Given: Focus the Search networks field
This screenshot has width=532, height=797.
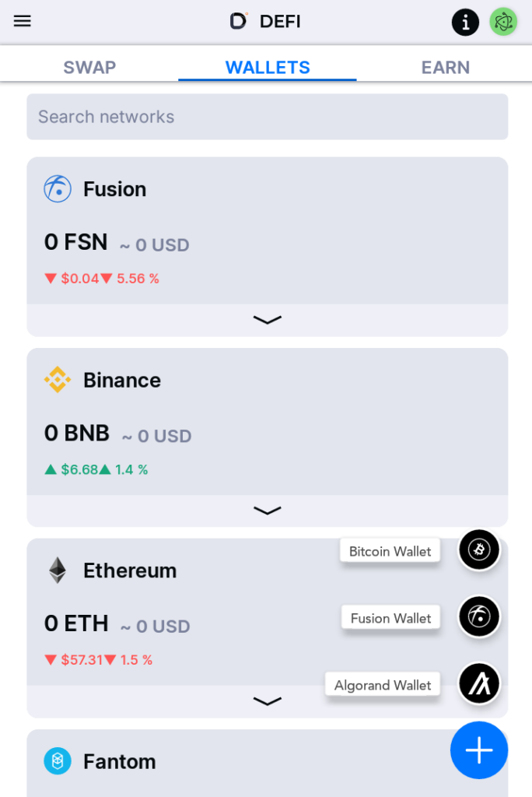Looking at the screenshot, I should click(268, 117).
